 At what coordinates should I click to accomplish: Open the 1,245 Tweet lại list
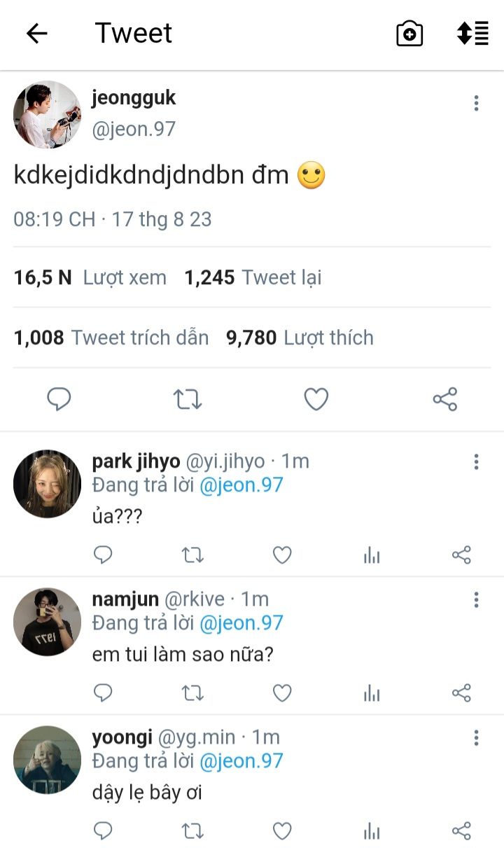click(253, 278)
